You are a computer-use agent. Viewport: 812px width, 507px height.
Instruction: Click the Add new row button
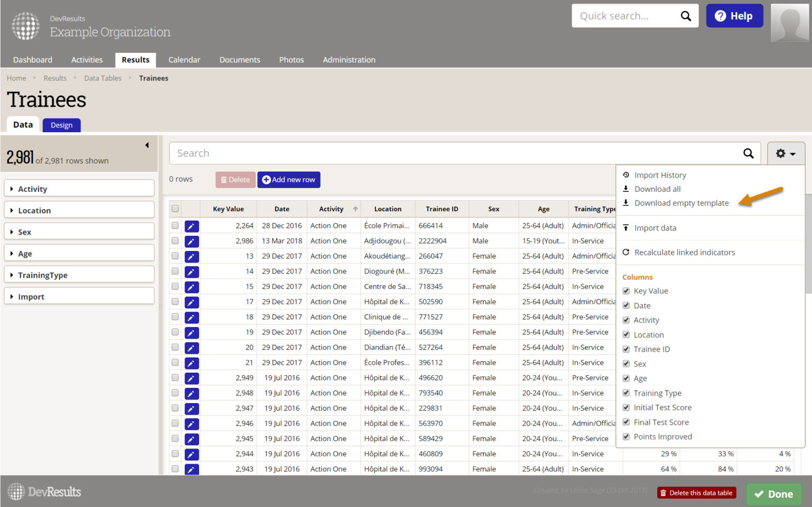point(289,179)
